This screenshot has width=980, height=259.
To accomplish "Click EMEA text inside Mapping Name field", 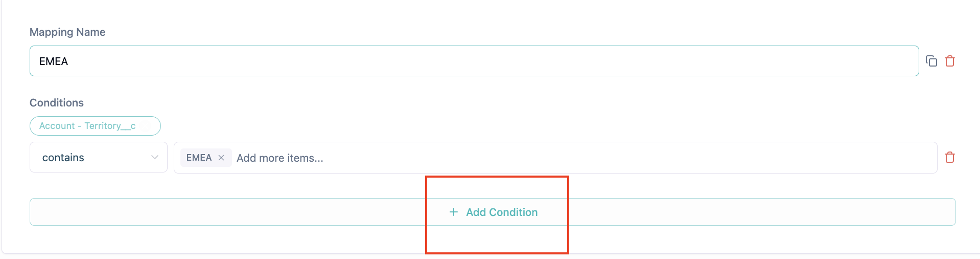I will pyautogui.click(x=54, y=61).
